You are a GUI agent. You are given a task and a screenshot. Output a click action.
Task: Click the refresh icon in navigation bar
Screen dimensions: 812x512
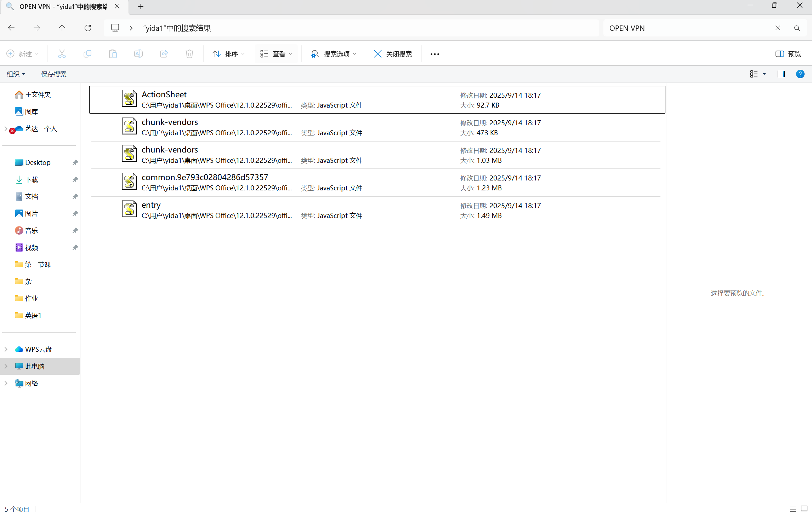(88, 28)
